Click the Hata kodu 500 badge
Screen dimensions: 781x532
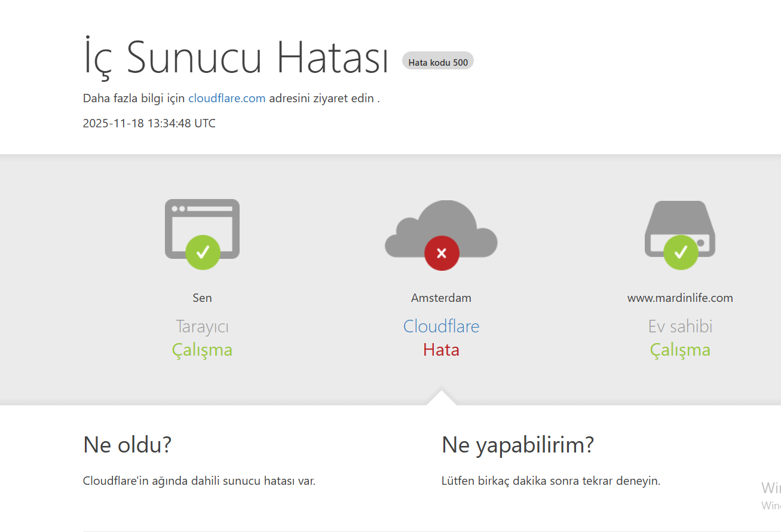pyautogui.click(x=438, y=62)
